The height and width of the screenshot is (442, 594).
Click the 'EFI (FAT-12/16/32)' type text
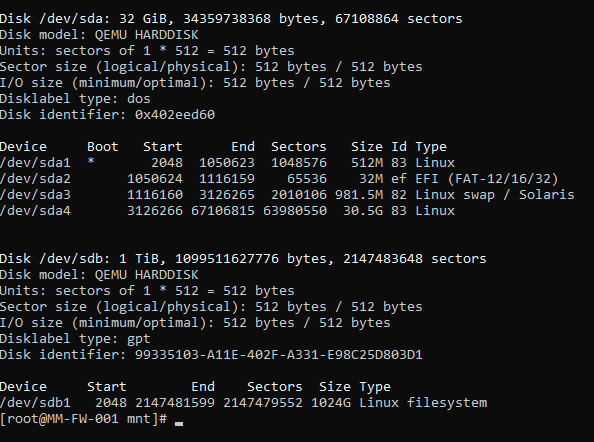coord(487,179)
